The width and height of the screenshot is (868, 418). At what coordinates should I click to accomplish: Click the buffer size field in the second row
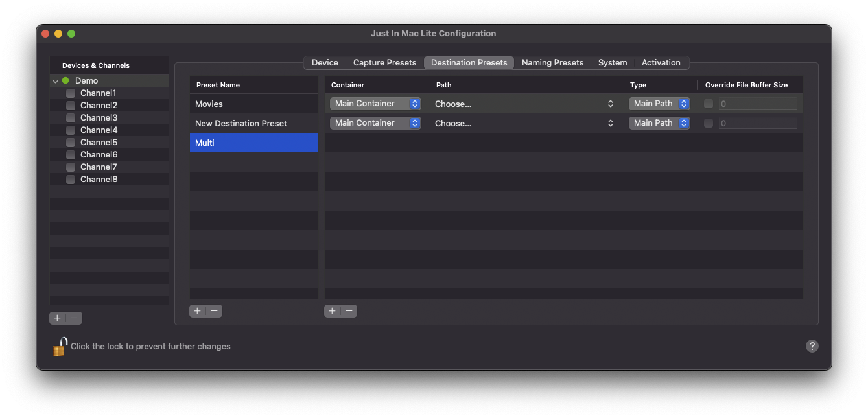pyautogui.click(x=758, y=123)
